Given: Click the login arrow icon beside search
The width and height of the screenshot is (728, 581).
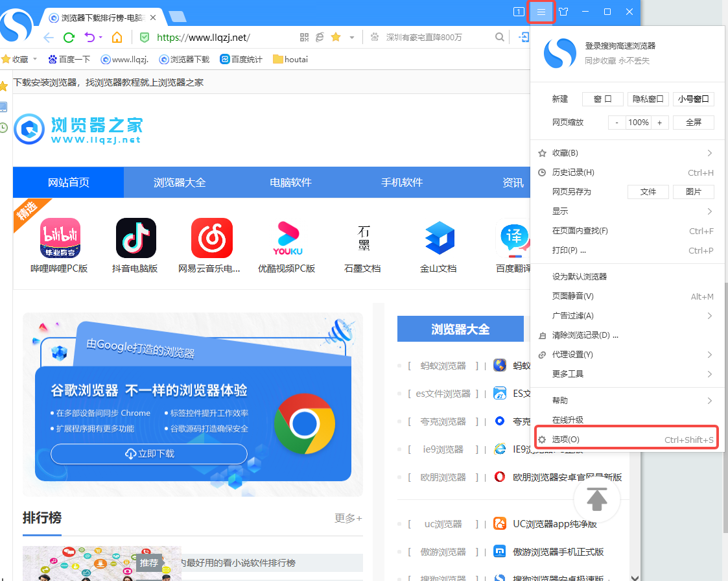Looking at the screenshot, I should click(524, 37).
